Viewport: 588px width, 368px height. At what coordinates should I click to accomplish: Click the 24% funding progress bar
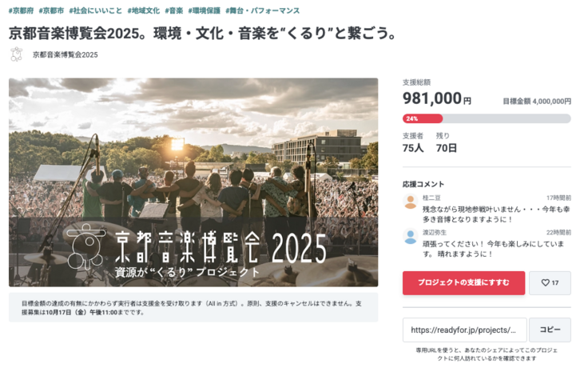[x=487, y=118]
